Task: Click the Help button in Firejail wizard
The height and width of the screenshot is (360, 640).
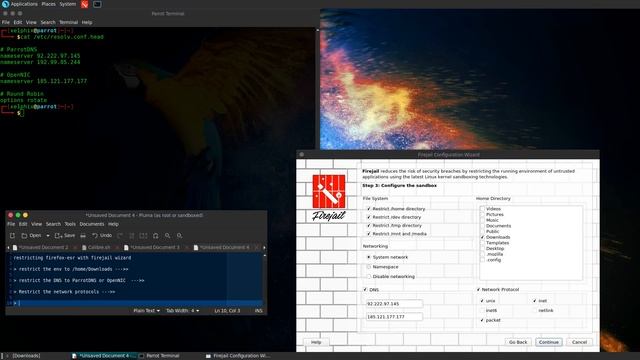Action: (316, 342)
